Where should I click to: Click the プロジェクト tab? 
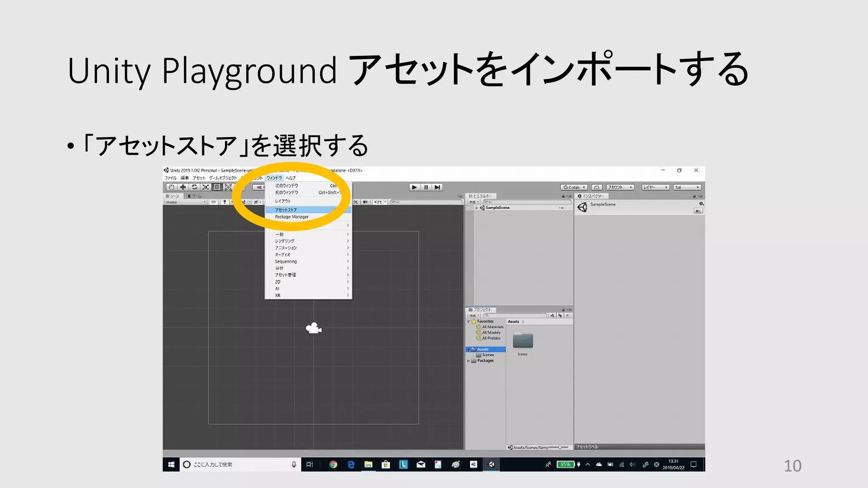point(481,310)
